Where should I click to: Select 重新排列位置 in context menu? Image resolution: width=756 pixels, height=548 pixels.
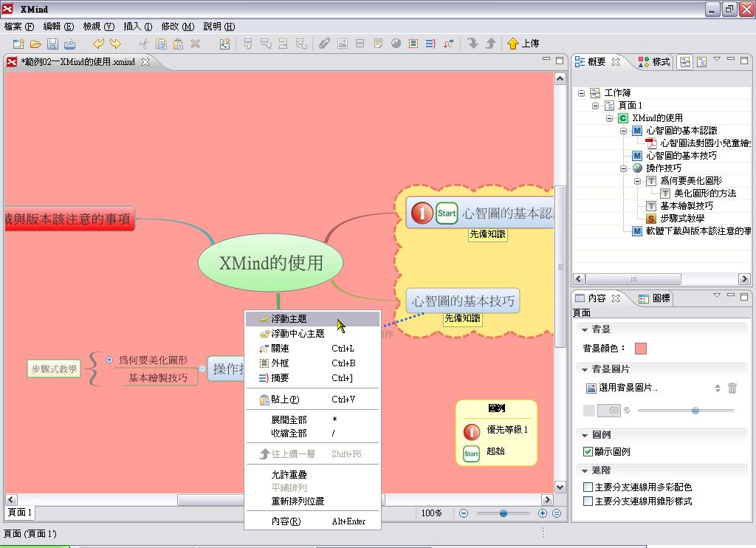pyautogui.click(x=312, y=501)
